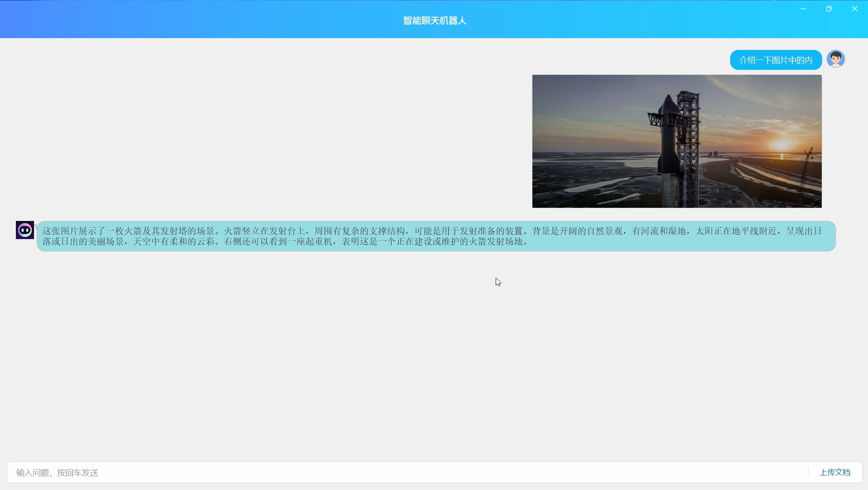The image size is (868, 490).
Task: Click the chatbot robot avatar icon
Action: (x=25, y=230)
